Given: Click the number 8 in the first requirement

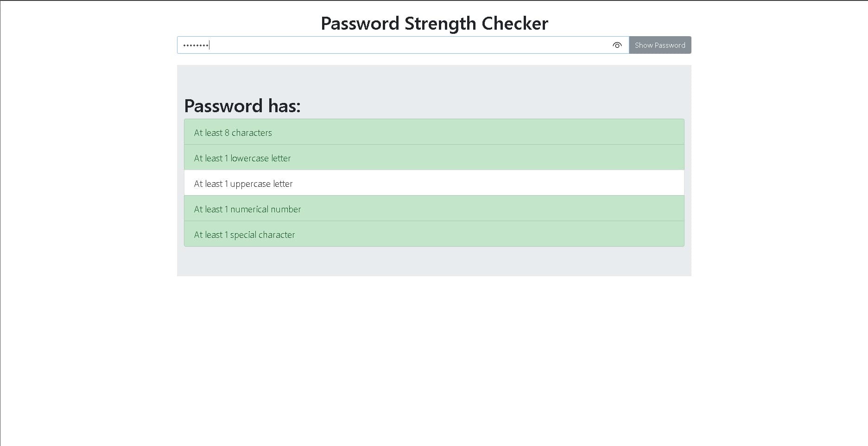Looking at the screenshot, I should (x=227, y=133).
